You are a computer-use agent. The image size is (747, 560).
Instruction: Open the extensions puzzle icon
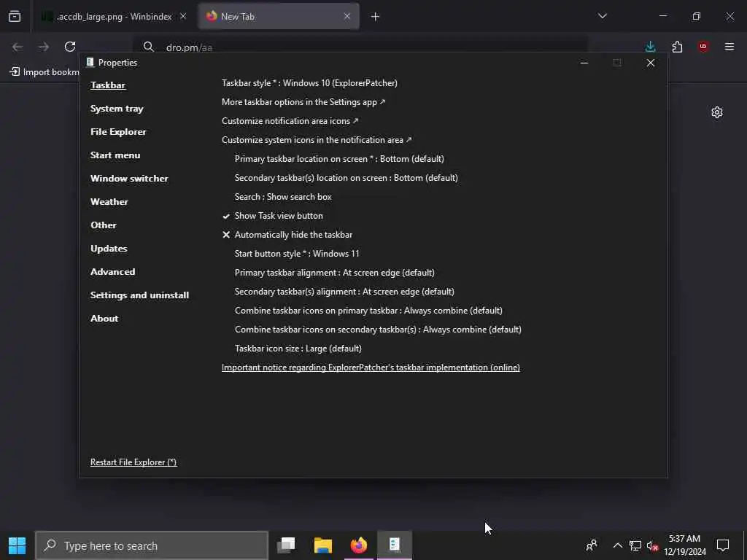(677, 47)
